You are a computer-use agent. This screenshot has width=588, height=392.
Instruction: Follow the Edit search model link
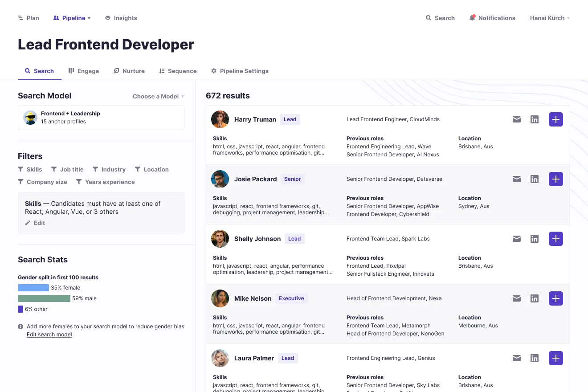(49, 335)
